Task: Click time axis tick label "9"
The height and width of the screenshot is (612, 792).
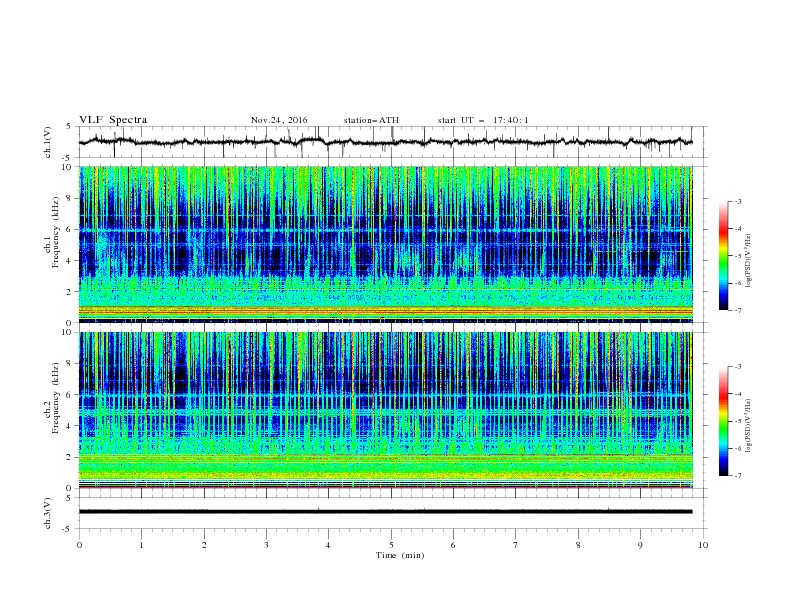Action: [x=640, y=545]
